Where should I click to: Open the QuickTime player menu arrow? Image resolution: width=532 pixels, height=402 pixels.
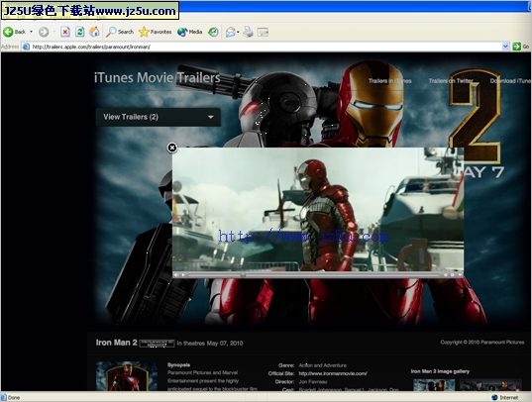(x=460, y=275)
